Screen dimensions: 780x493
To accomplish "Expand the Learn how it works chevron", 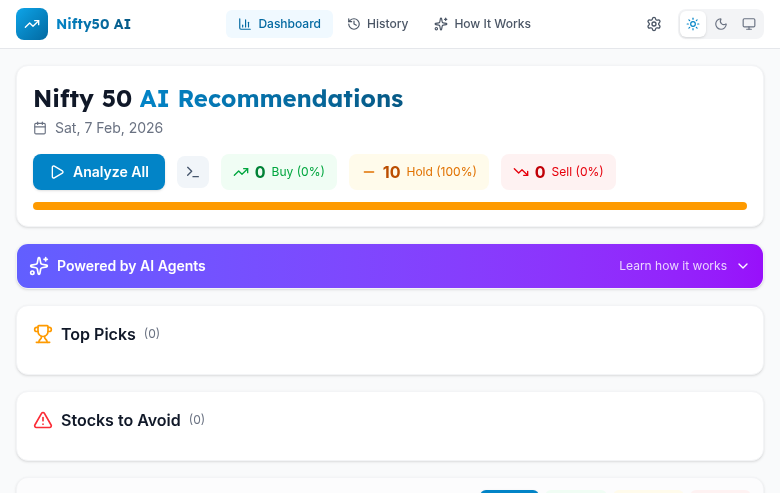I will (x=743, y=266).
